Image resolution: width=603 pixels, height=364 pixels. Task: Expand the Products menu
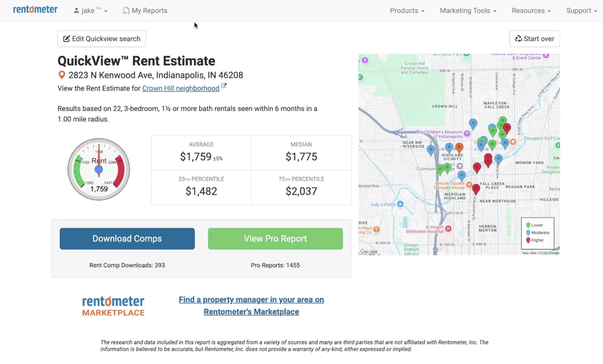click(x=407, y=11)
